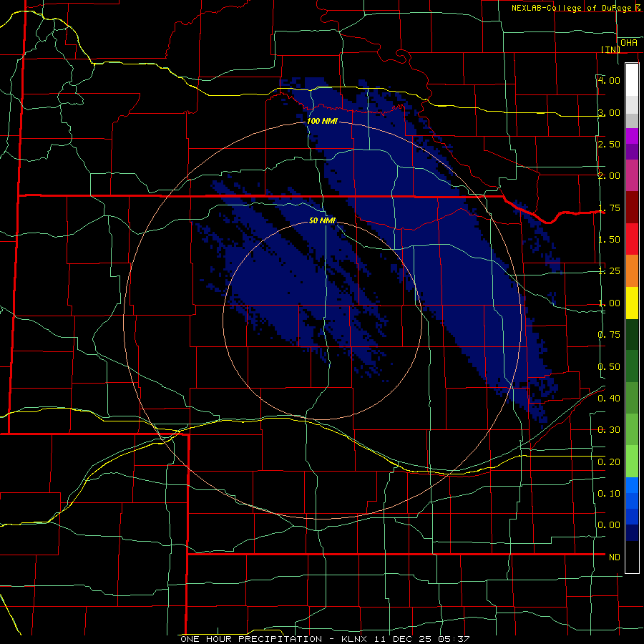Image resolution: width=644 pixels, height=644 pixels.
Task: Click the yellow 1.00 legend swatch
Action: (x=632, y=303)
